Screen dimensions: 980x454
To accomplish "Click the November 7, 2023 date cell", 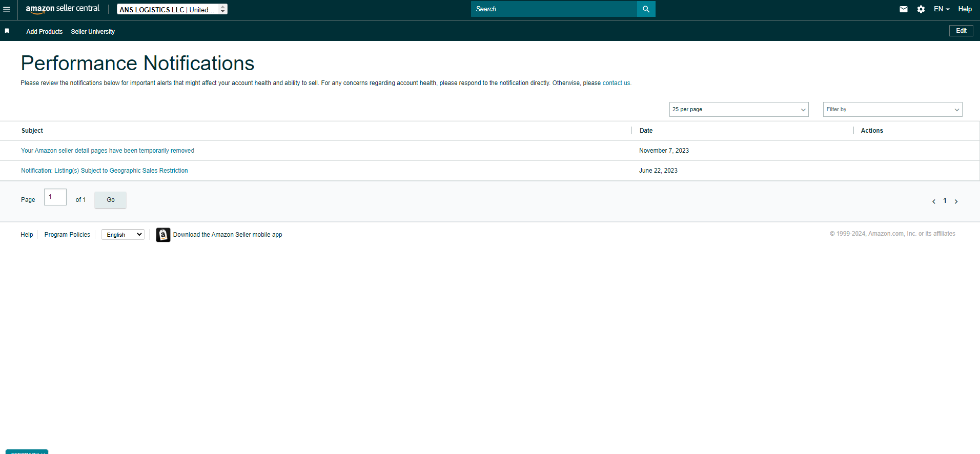I will coord(664,151).
